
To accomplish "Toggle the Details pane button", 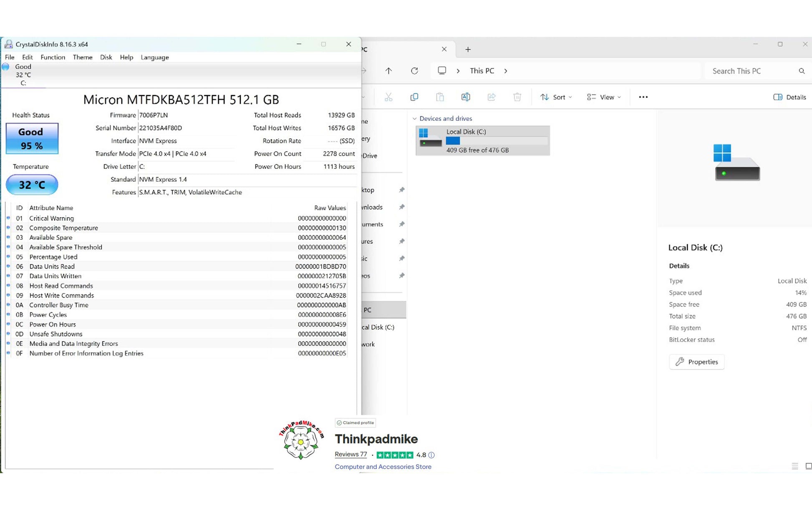I will tap(789, 97).
